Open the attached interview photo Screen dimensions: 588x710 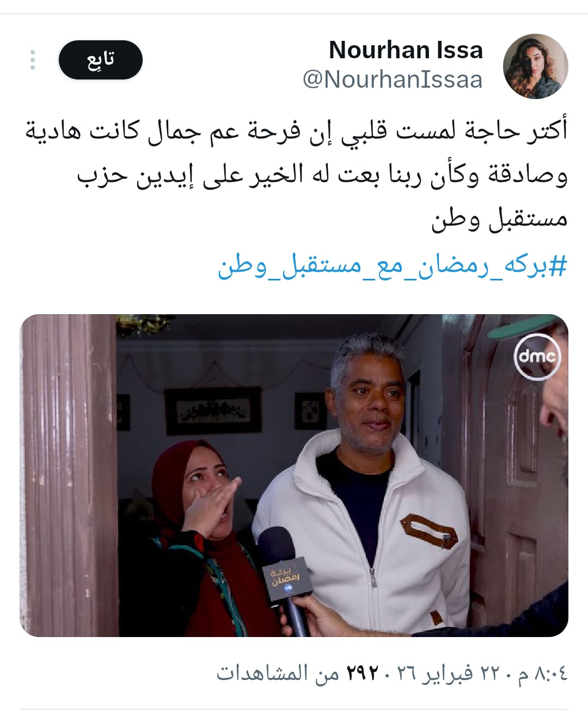point(294,475)
